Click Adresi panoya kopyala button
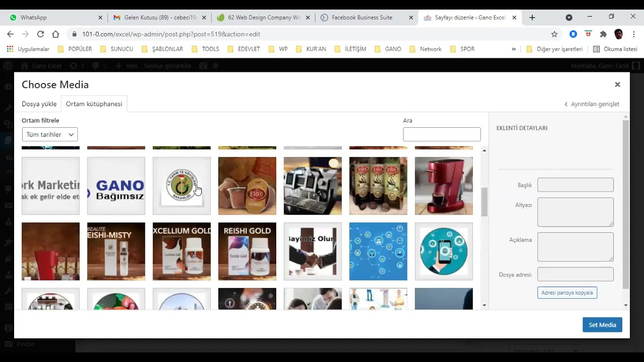 (567, 293)
